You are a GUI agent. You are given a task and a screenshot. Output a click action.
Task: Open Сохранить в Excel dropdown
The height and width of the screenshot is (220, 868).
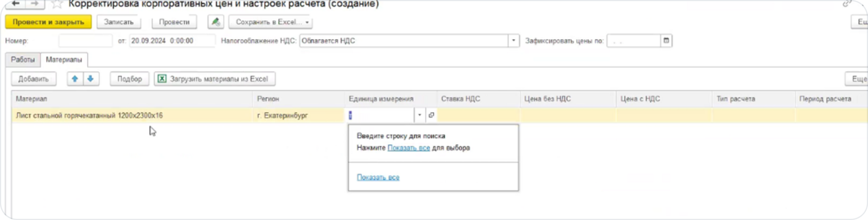271,22
